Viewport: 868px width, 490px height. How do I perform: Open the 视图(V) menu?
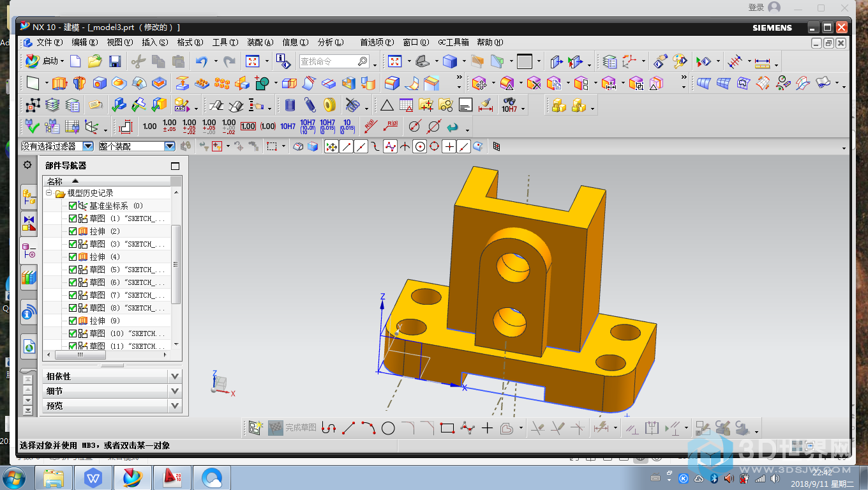(x=120, y=42)
